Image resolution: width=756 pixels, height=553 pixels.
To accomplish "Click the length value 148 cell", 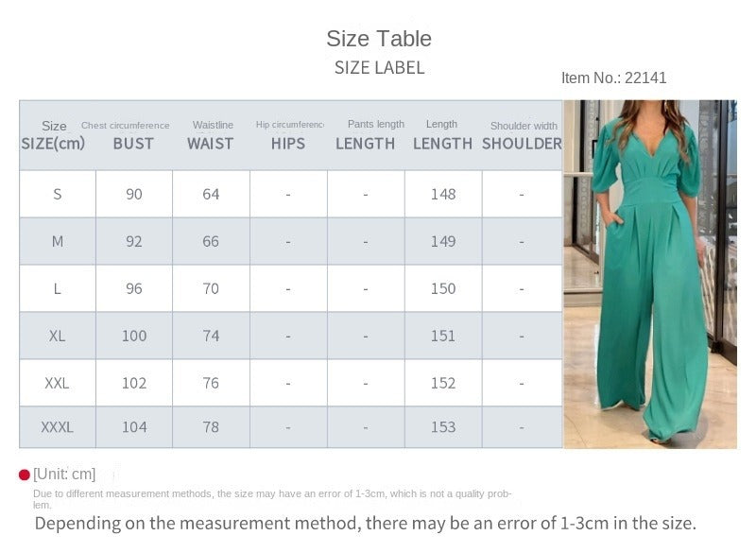I will click(443, 194).
